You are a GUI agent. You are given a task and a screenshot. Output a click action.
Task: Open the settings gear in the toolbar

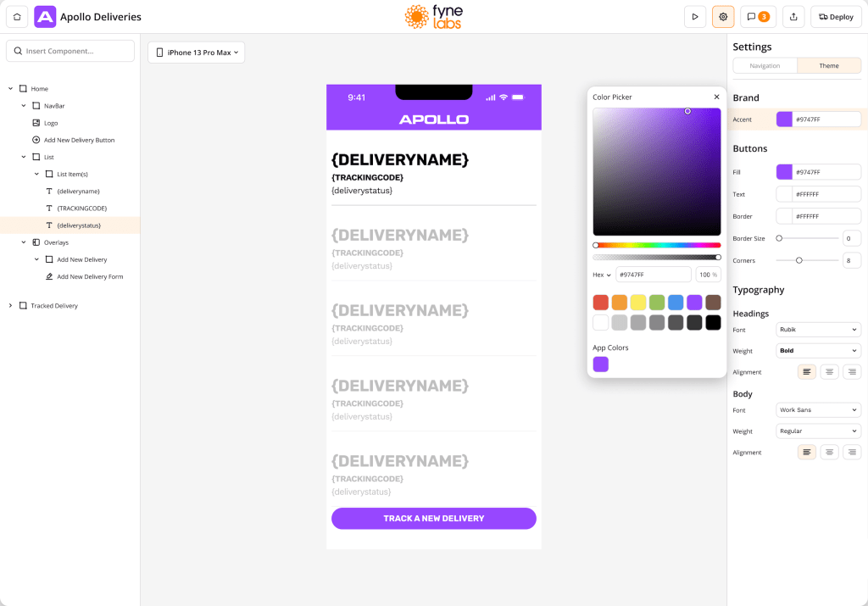pos(723,16)
